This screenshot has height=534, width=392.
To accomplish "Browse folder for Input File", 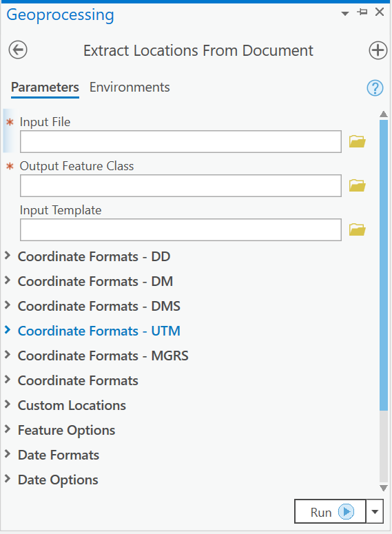I will click(x=358, y=141).
